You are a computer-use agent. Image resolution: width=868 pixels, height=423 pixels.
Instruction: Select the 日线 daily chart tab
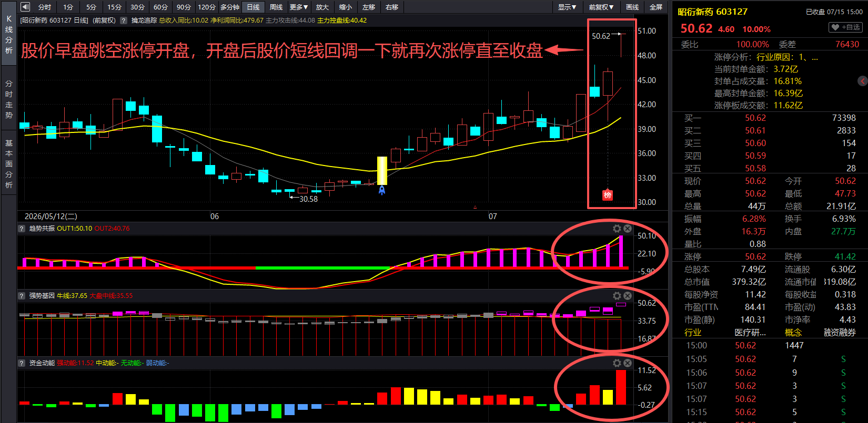point(253,7)
